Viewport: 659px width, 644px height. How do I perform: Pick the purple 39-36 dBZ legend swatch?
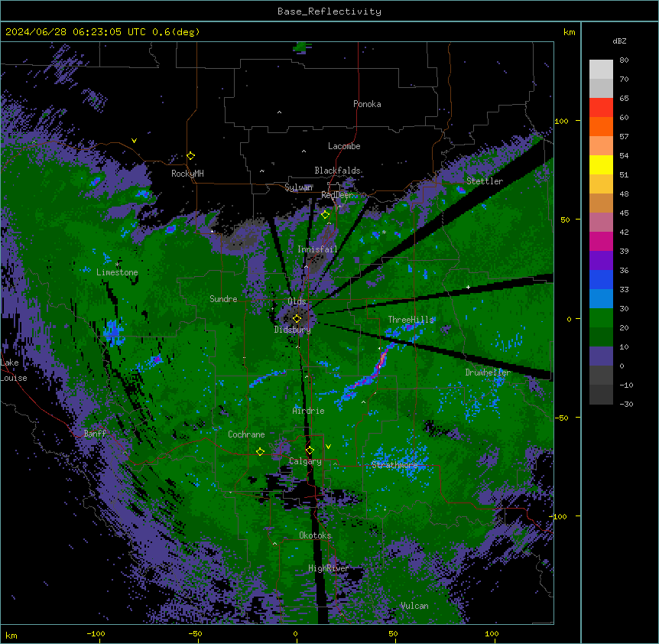coord(601,260)
